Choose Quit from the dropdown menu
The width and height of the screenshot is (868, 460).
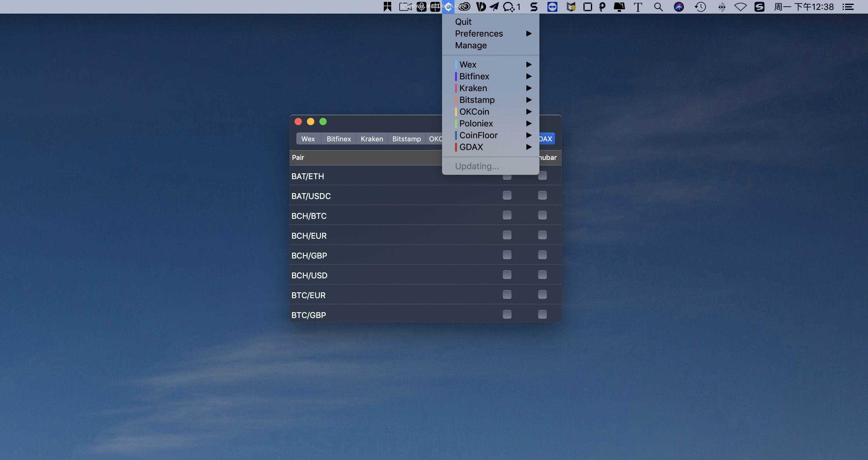[491, 22]
